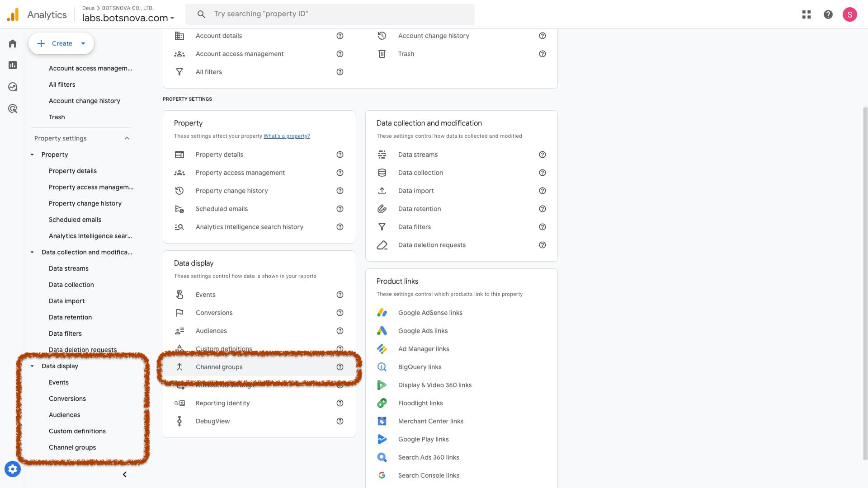Click the Floodlight links icon
Viewport: 868px width, 488px height.
coord(382,403)
